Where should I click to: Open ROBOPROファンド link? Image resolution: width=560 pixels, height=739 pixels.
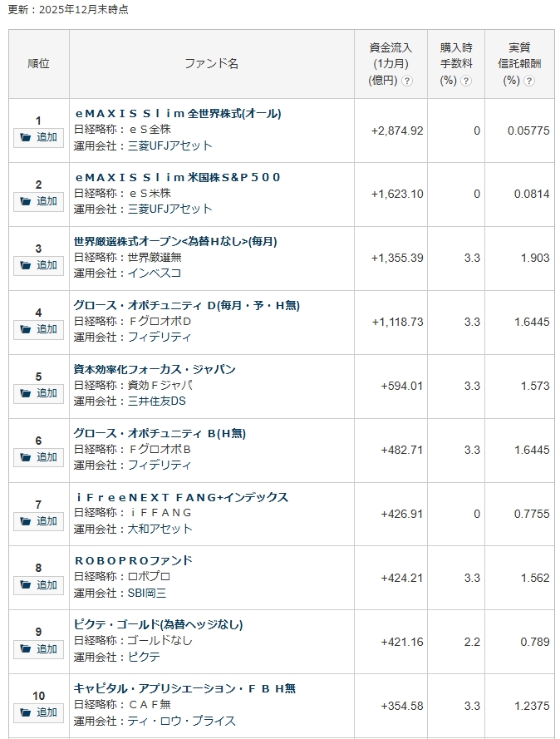click(x=133, y=561)
